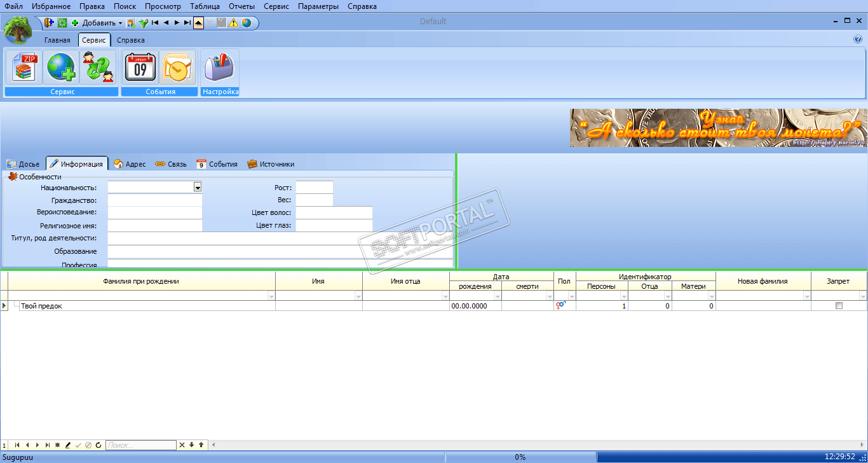The width and height of the screenshot is (868, 463).
Task: Toggle the Запрет checkbox for Твой предок
Action: (x=839, y=306)
